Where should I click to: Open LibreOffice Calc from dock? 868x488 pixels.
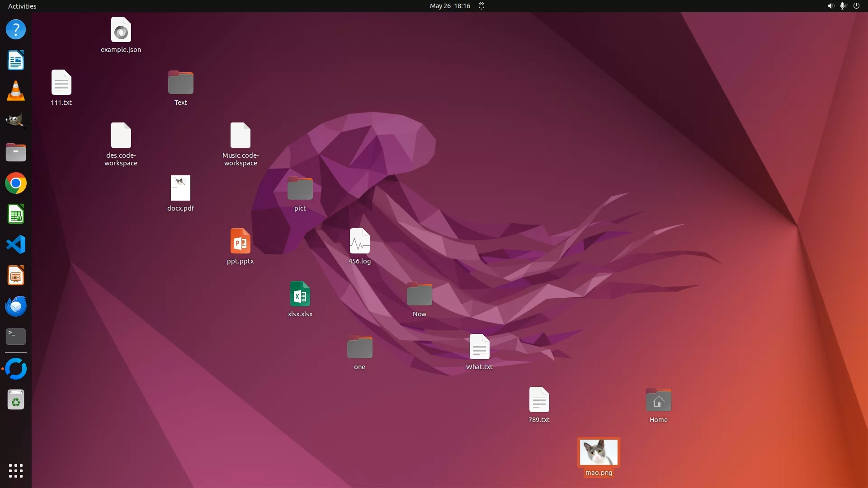click(x=16, y=214)
